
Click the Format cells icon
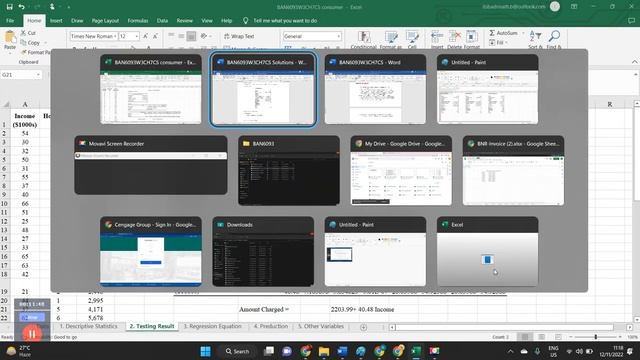pos(472,37)
